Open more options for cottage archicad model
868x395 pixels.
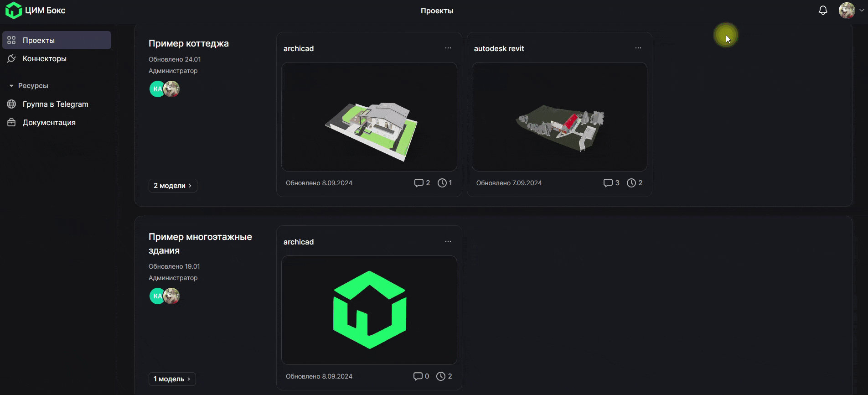(x=448, y=48)
